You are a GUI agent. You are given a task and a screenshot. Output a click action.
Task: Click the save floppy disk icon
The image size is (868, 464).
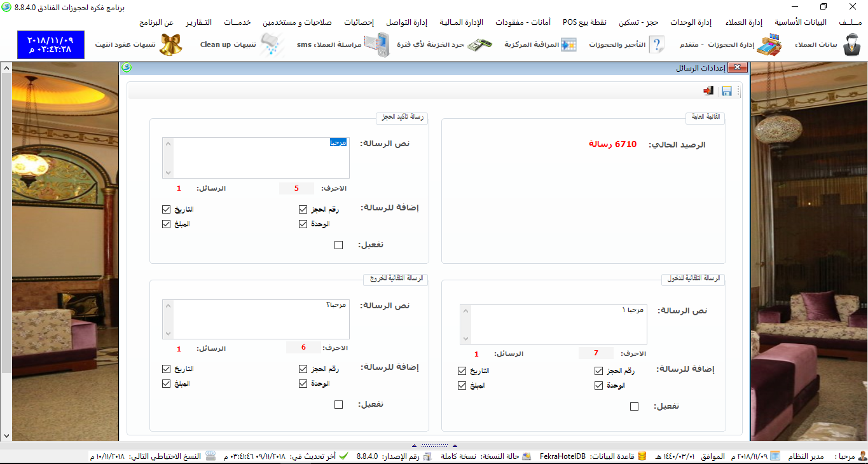727,92
